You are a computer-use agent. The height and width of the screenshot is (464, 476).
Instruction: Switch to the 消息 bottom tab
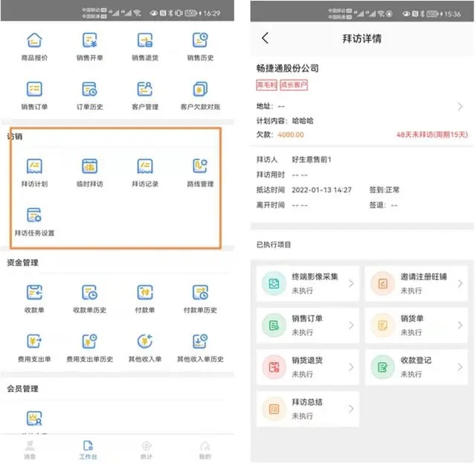[x=30, y=450]
